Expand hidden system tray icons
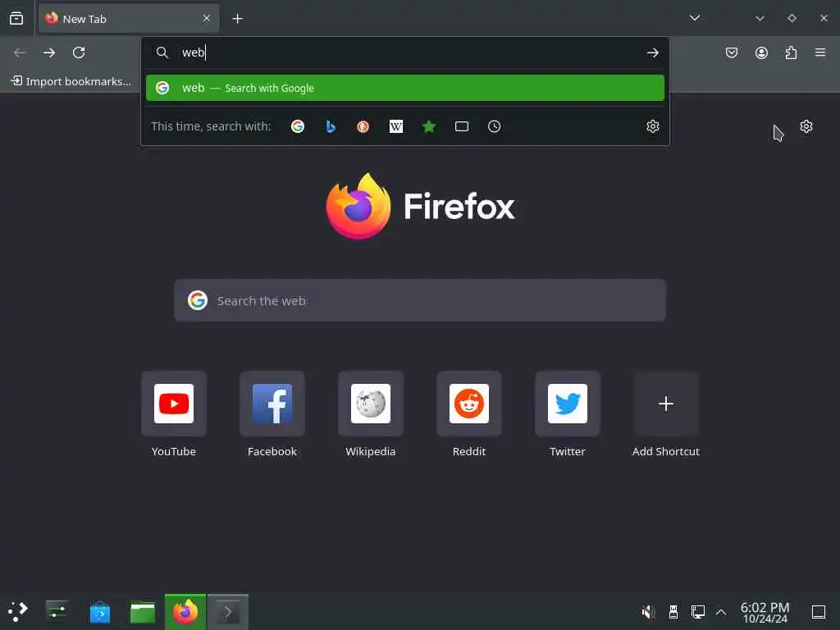The image size is (840, 630). pyautogui.click(x=721, y=611)
